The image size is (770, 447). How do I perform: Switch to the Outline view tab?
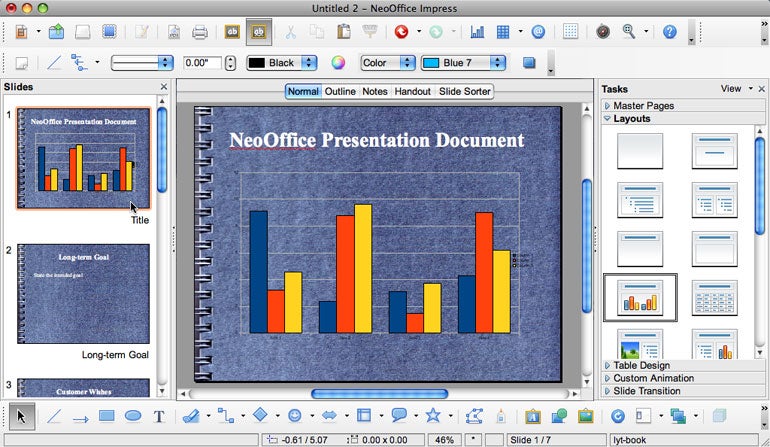[x=340, y=91]
